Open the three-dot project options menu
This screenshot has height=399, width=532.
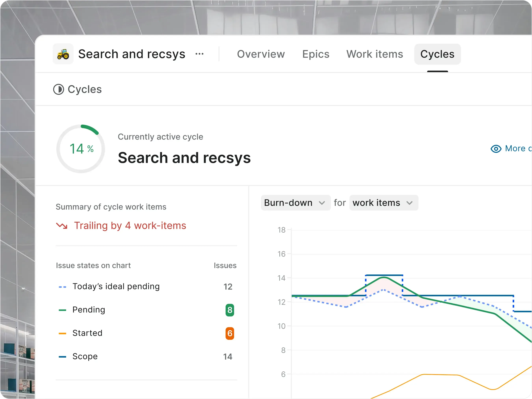pos(199,54)
